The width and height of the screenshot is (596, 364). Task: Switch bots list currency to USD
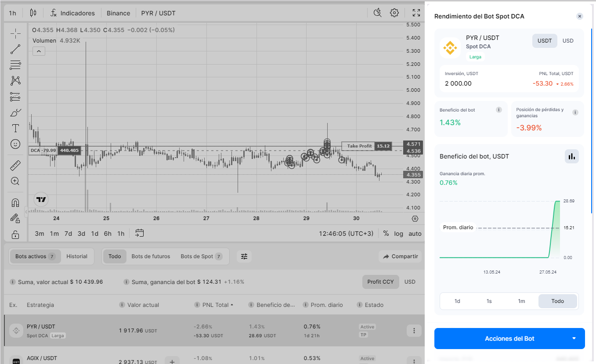[410, 282]
